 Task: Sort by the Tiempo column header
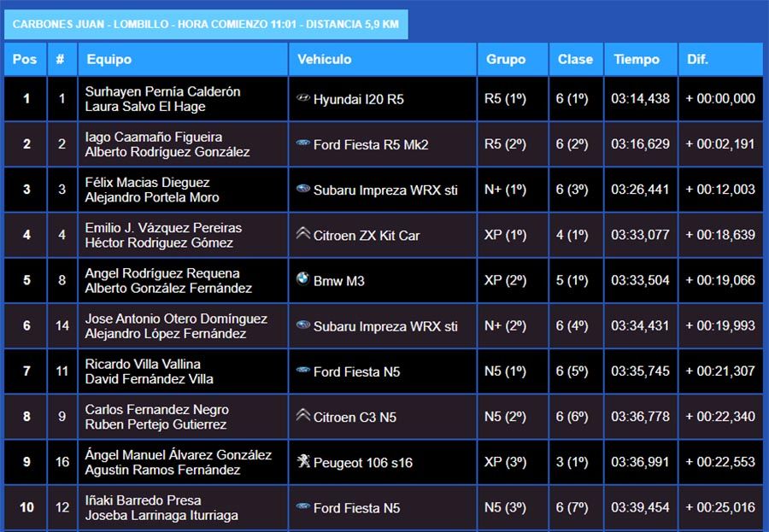point(637,60)
